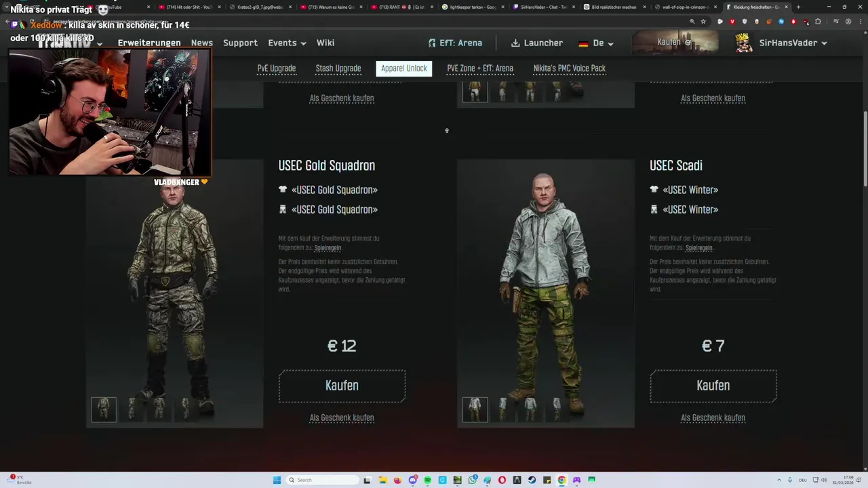This screenshot has width=868, height=488.
Task: Click the Windows taskbar search box
Action: pos(323,480)
